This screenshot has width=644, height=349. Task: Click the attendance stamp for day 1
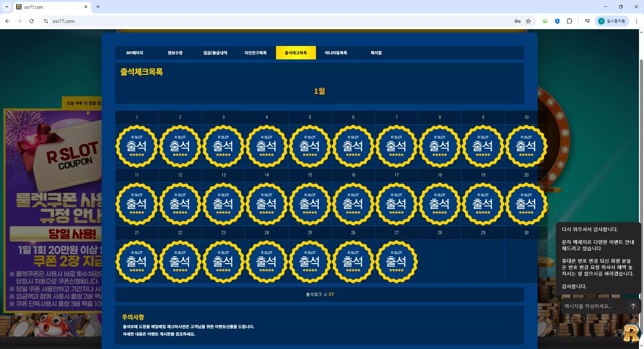[x=137, y=146]
